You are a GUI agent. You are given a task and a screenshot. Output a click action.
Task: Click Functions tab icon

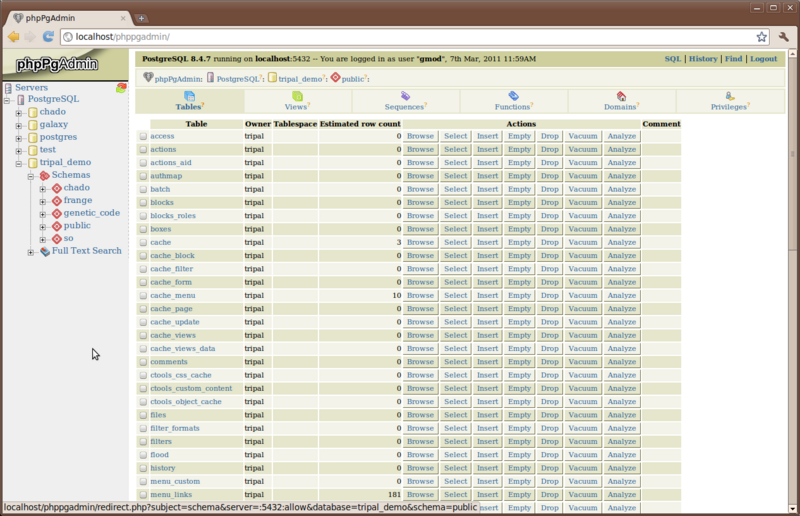(x=513, y=96)
